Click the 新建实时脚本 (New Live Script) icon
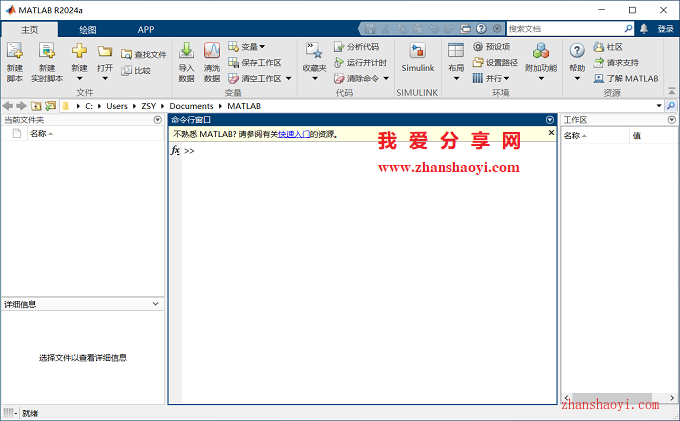The height and width of the screenshot is (421, 680). coord(47,51)
